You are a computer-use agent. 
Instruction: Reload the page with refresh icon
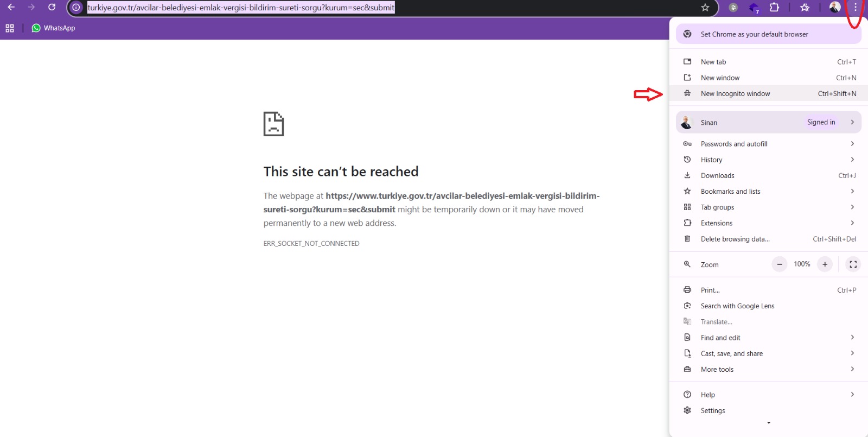click(x=52, y=7)
